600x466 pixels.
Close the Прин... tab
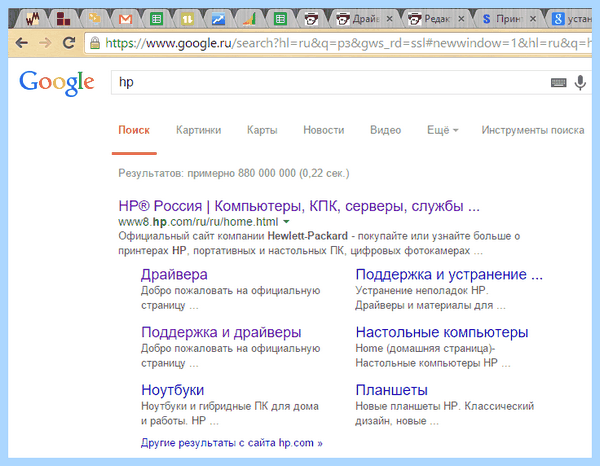click(x=533, y=19)
